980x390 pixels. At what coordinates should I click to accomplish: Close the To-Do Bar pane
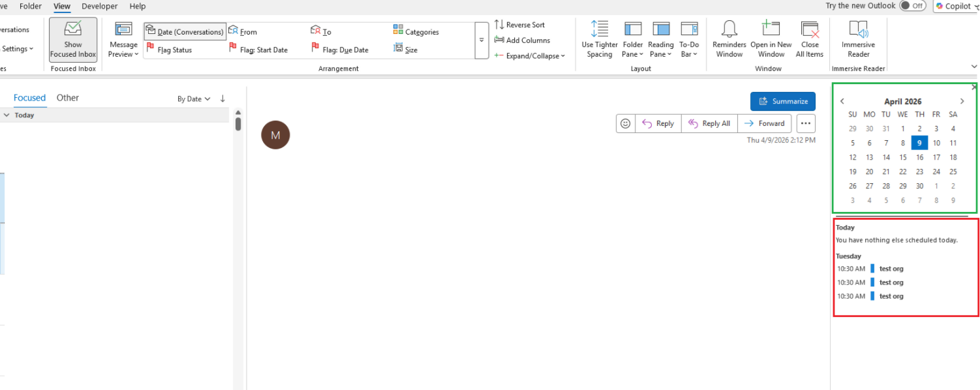click(974, 87)
